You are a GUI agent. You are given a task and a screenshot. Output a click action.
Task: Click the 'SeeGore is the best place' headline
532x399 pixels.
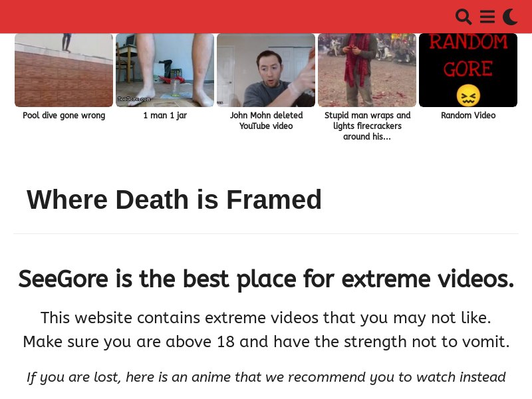[x=266, y=279]
